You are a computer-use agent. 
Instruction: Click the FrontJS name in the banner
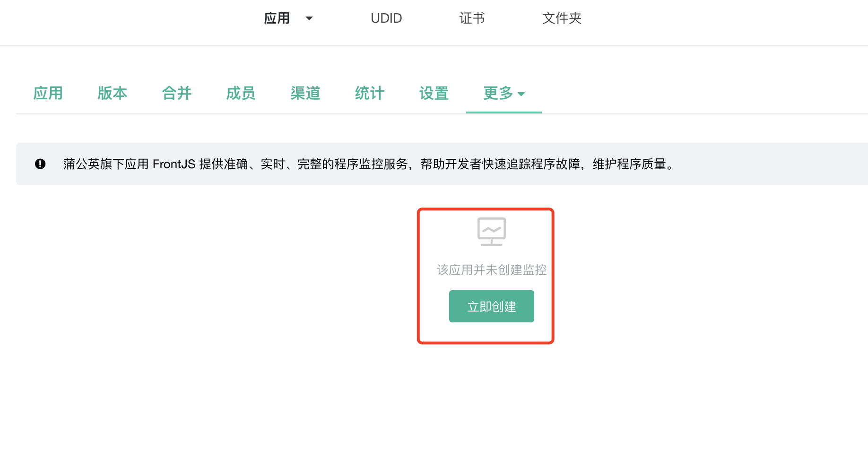point(174,164)
